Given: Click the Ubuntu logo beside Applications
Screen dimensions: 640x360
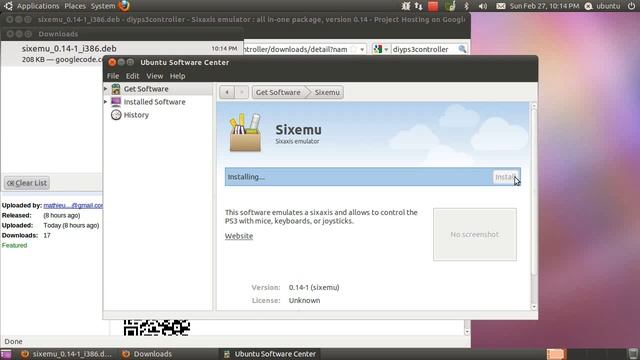Looking at the screenshot, I should tap(8, 6).
